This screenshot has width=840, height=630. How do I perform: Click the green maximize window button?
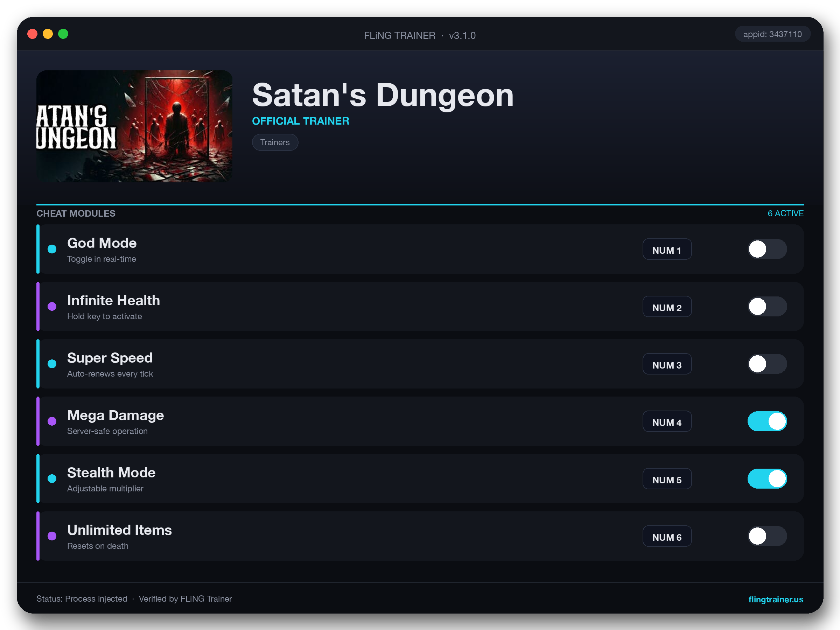click(x=63, y=34)
